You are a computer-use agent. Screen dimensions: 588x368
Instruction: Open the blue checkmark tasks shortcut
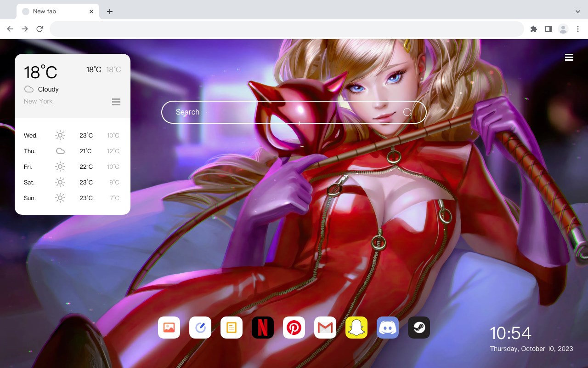coord(200,328)
